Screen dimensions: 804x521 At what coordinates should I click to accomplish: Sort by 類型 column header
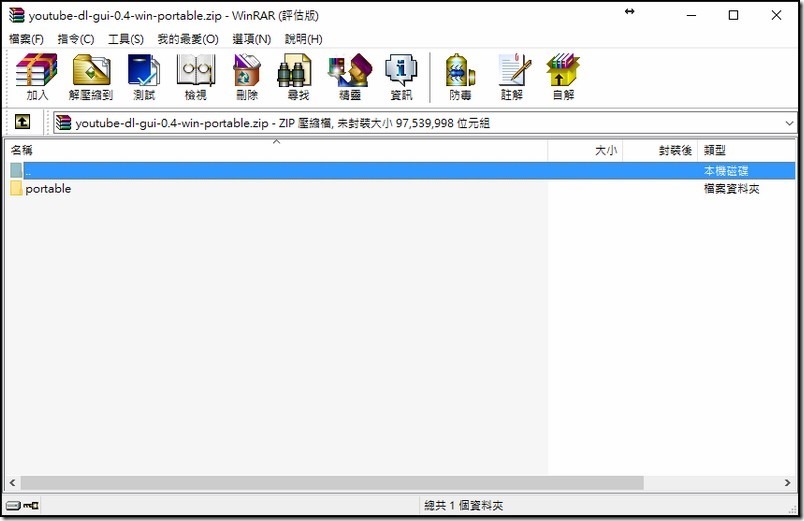pyautogui.click(x=747, y=150)
